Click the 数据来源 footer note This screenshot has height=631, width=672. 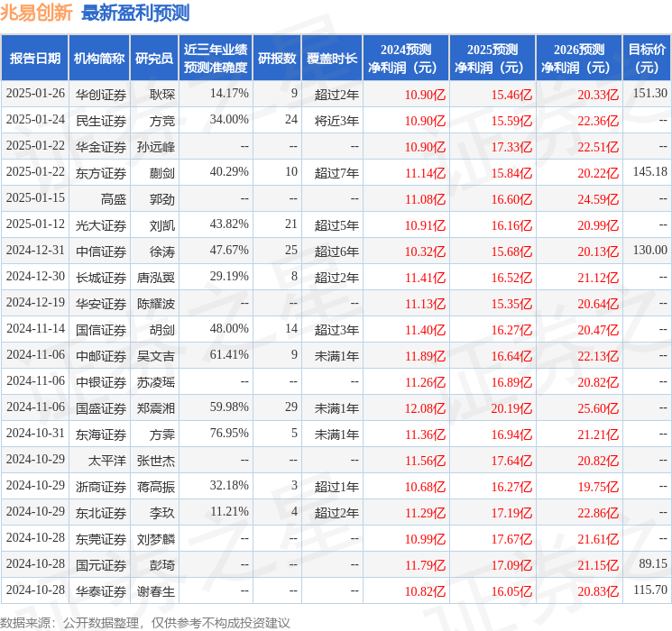(145, 622)
